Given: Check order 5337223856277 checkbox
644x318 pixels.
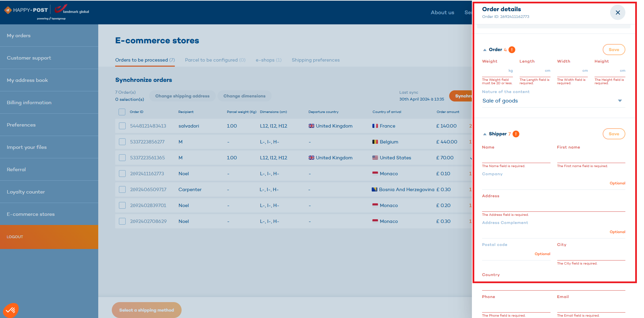Looking at the screenshot, I should click(x=122, y=142).
